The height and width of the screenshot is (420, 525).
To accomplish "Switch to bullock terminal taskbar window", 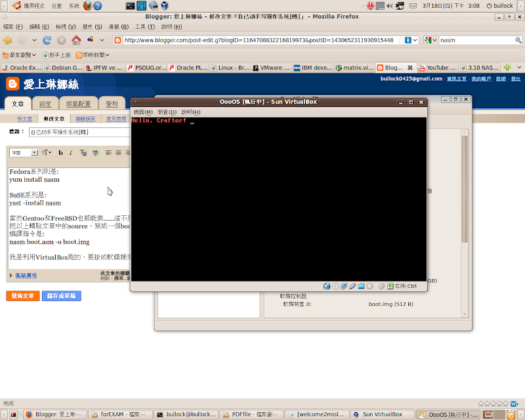I will click(x=186, y=414).
